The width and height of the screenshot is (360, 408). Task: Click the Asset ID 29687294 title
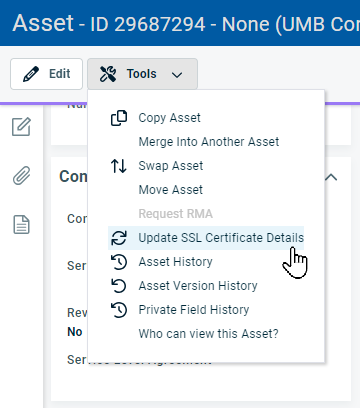tap(148, 24)
